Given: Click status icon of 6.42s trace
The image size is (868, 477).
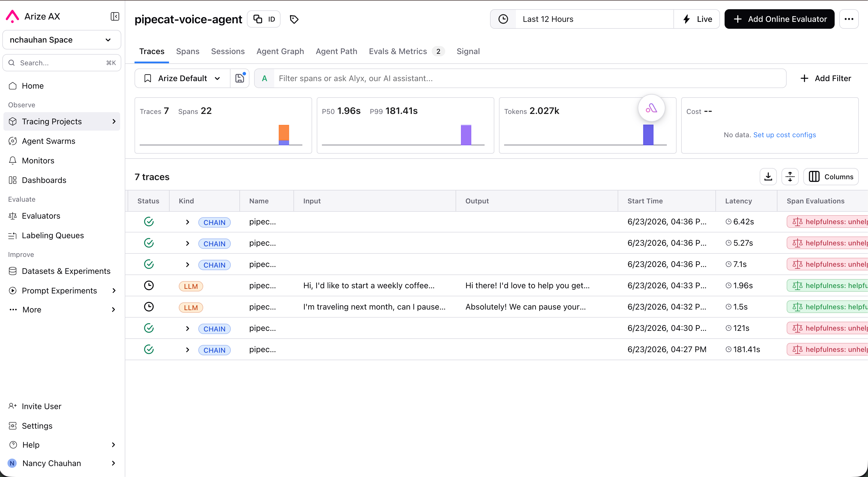Looking at the screenshot, I should 149,222.
